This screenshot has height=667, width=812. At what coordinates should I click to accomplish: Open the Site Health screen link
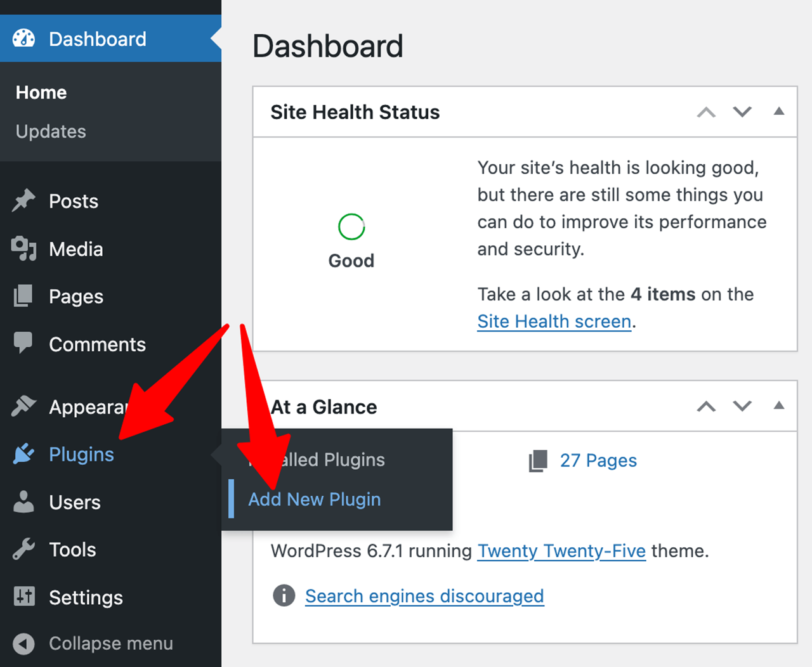click(x=554, y=321)
